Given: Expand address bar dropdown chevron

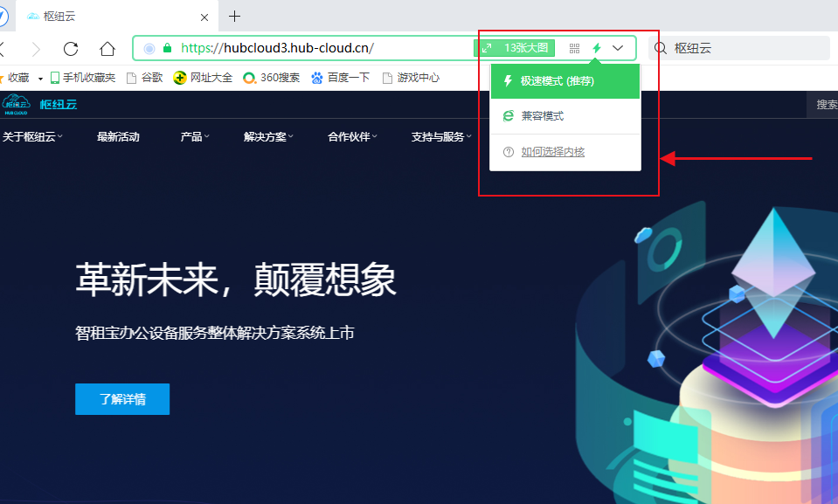Looking at the screenshot, I should coord(619,49).
